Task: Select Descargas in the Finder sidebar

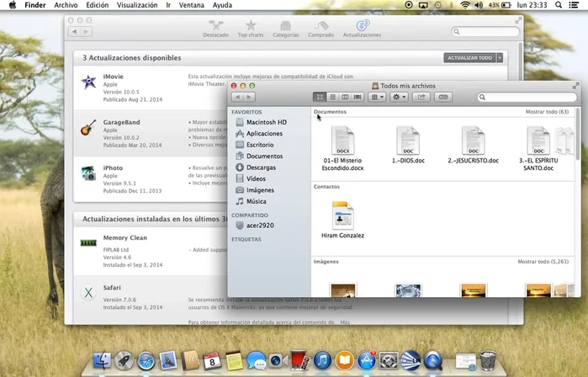Action: click(x=260, y=167)
